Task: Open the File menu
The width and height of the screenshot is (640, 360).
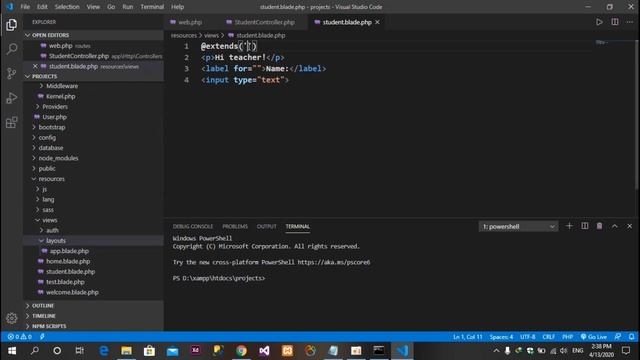Action: tap(25, 7)
